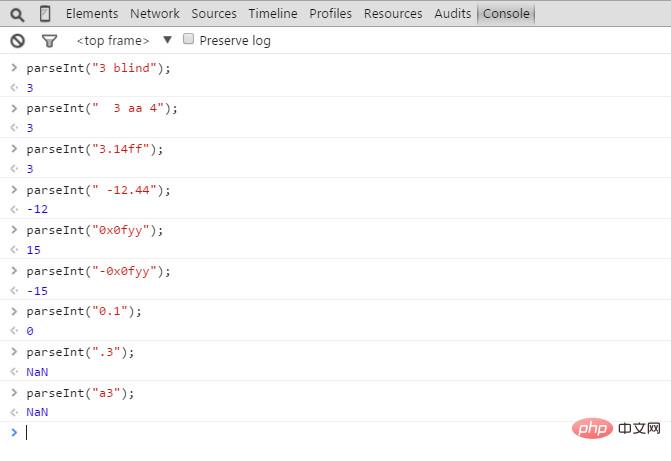Click the magnifier inspect element icon
Image resolution: width=671 pixels, height=461 pixels.
(x=17, y=15)
